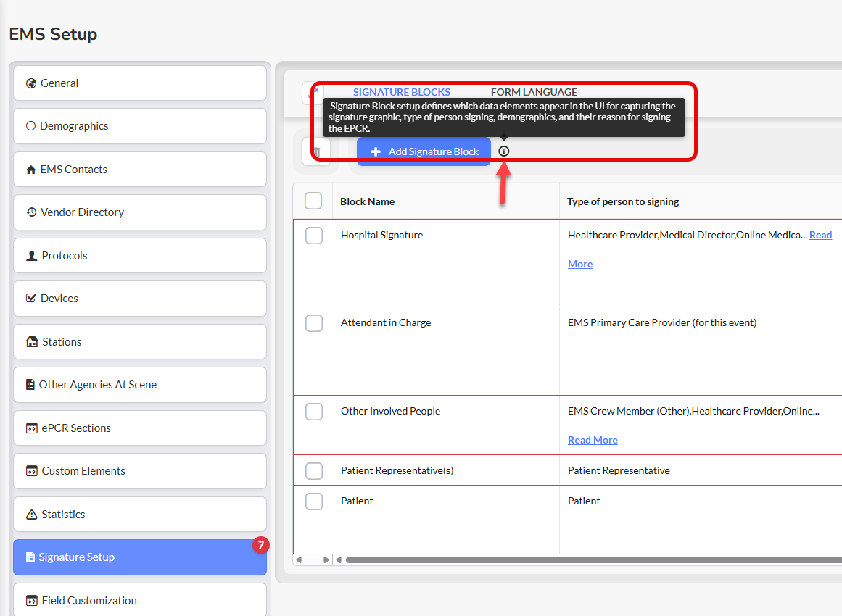Click the trash delete icon in toolbar
This screenshot has width=842, height=616.
click(x=317, y=152)
